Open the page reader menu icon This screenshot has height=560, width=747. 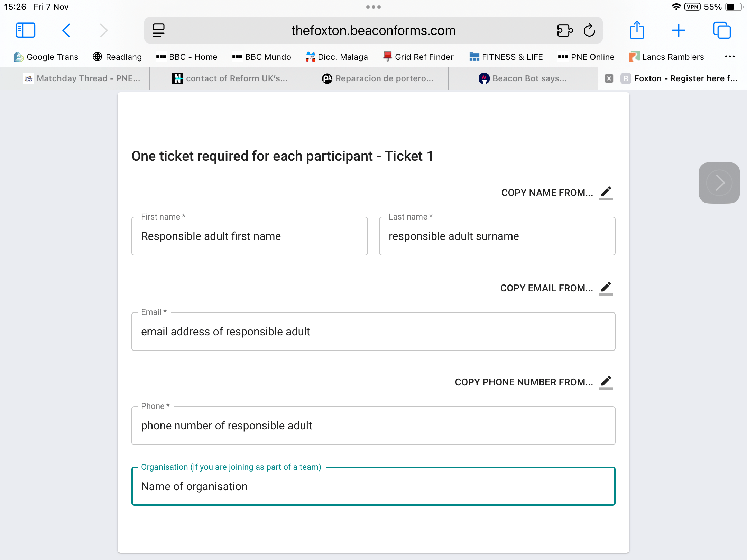tap(159, 30)
